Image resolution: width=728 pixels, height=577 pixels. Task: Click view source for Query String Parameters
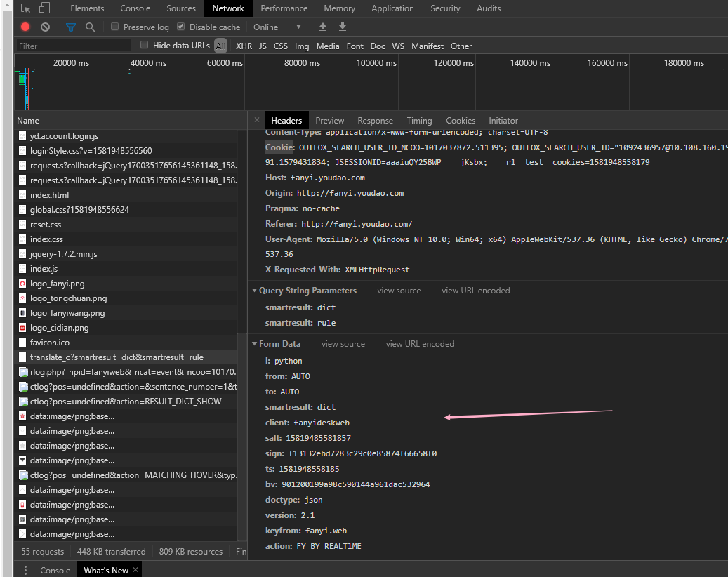[399, 291]
